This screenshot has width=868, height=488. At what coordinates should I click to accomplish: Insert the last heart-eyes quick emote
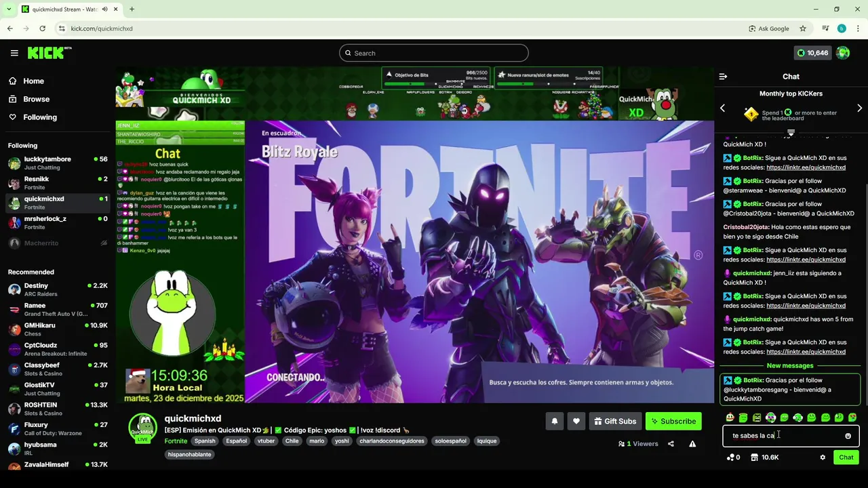852,418
